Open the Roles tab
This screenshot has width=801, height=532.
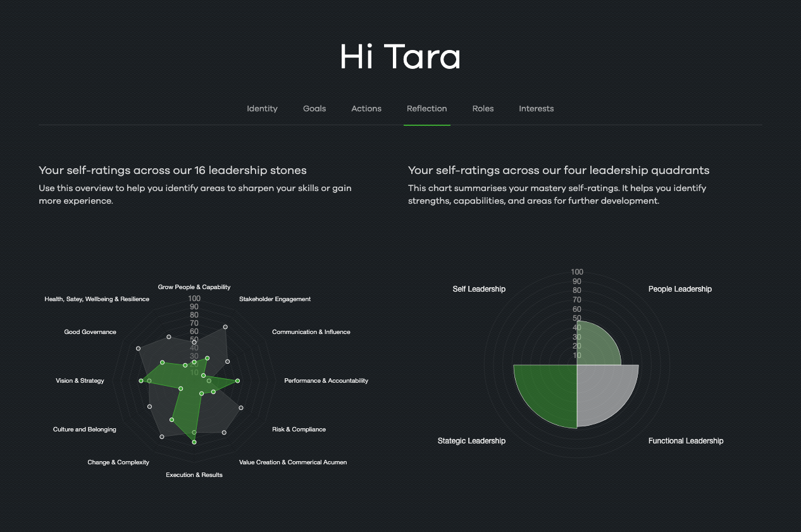coord(483,109)
